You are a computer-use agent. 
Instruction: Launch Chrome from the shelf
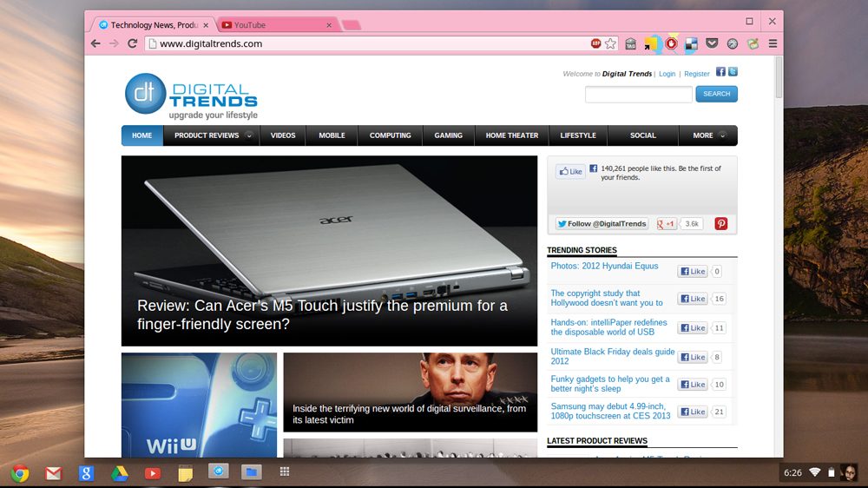click(21, 473)
